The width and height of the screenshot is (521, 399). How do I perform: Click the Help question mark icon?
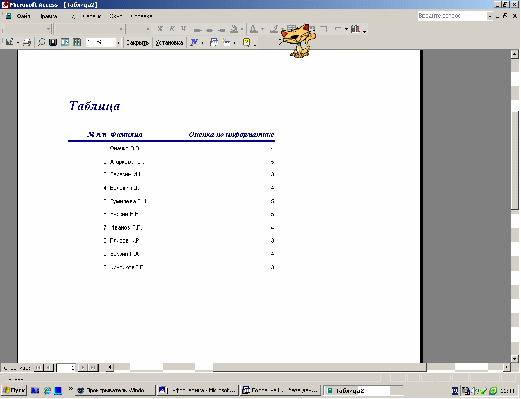click(x=246, y=42)
